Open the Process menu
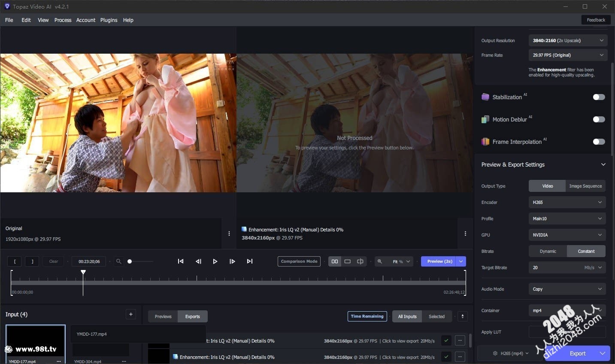Screen dimensions: 615x364 [63, 20]
